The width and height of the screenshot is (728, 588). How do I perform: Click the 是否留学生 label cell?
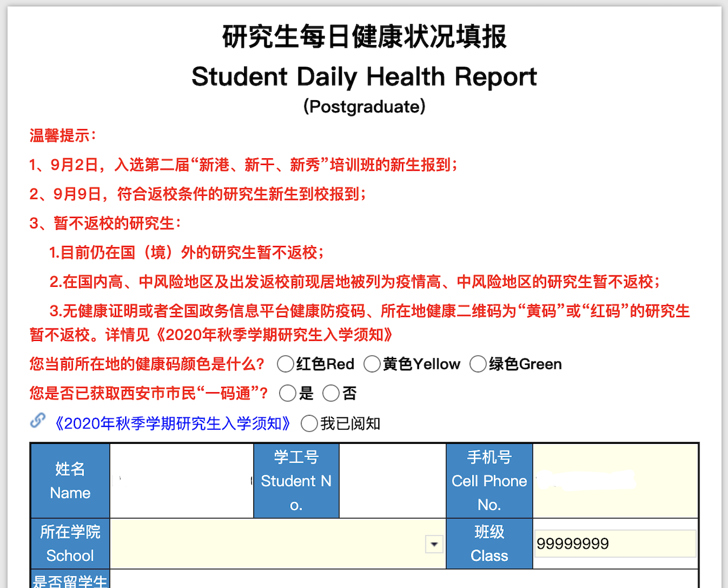click(x=70, y=581)
